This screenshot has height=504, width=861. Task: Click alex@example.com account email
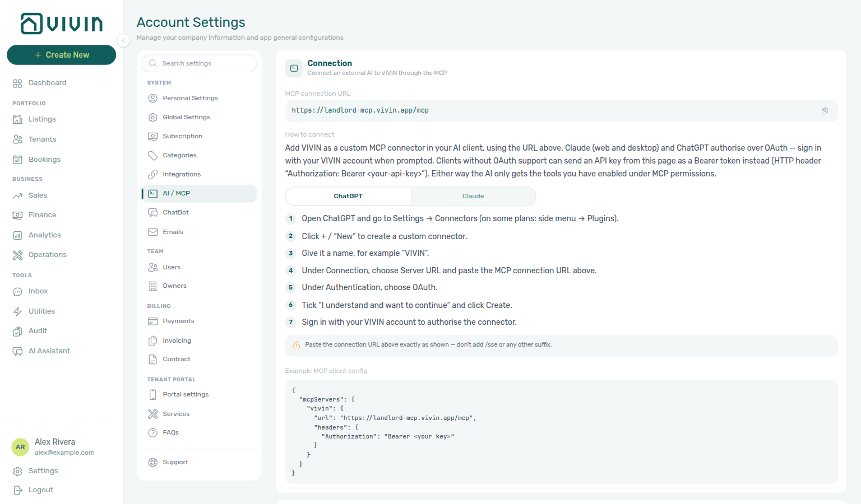(64, 452)
